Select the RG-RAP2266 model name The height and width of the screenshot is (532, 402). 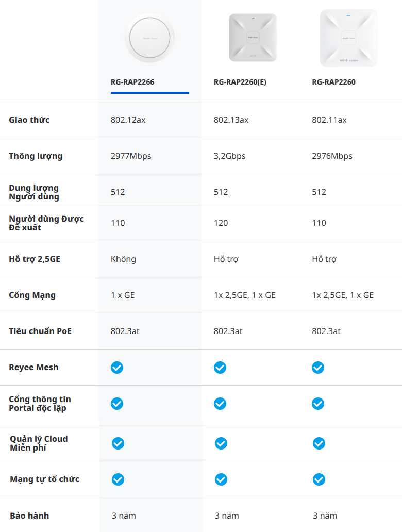coord(132,82)
